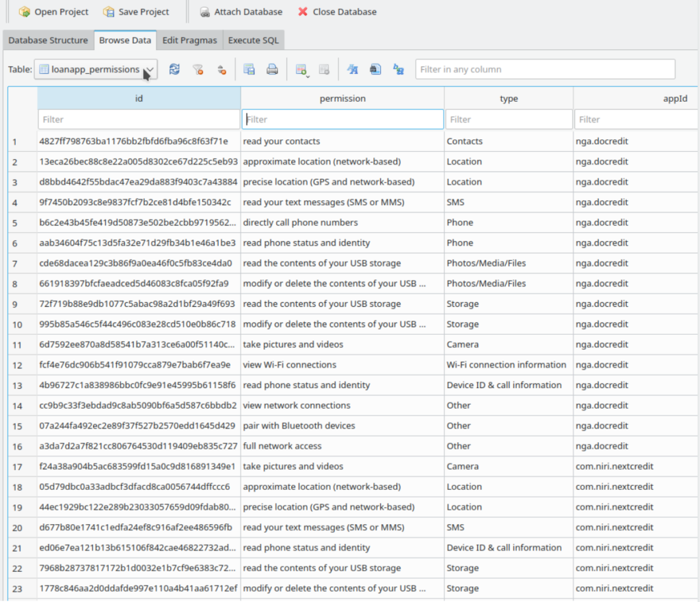Click Open Project in the toolbar

click(x=53, y=12)
